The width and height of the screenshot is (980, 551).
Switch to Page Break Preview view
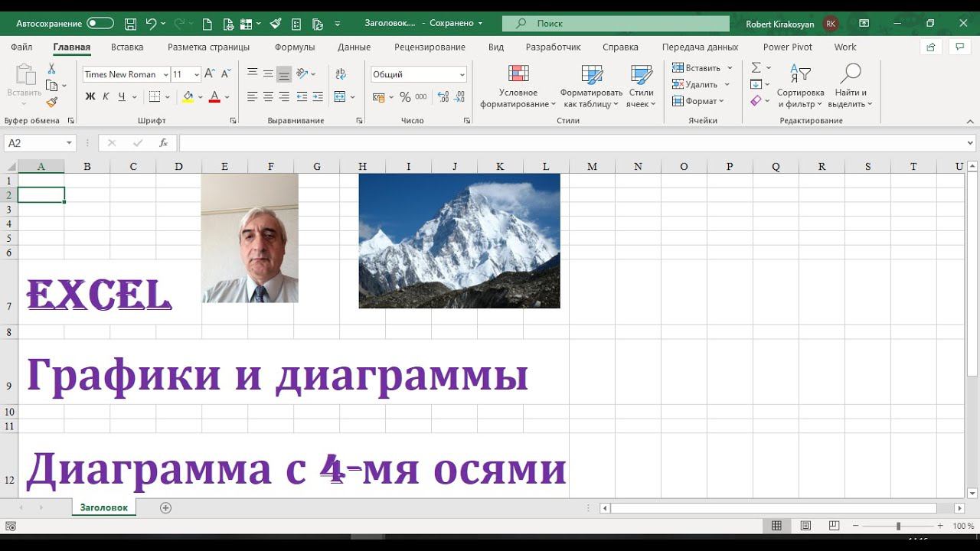[x=834, y=526]
